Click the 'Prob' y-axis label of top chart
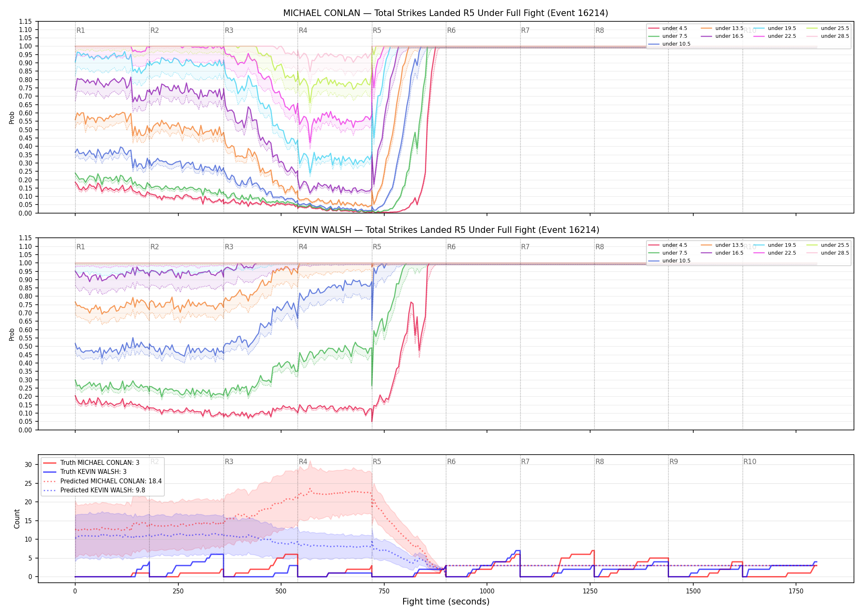Screen dimensions: 863x616 coord(12,117)
